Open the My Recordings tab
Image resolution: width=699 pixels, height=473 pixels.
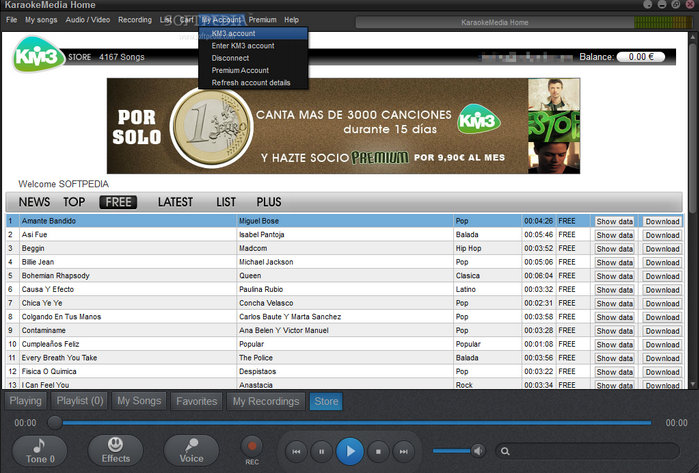click(266, 401)
